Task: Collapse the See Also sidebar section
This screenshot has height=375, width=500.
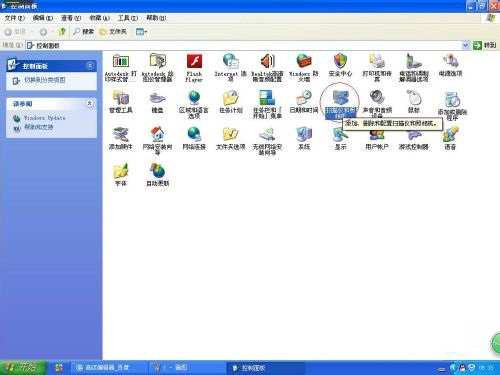Action: 90,103
